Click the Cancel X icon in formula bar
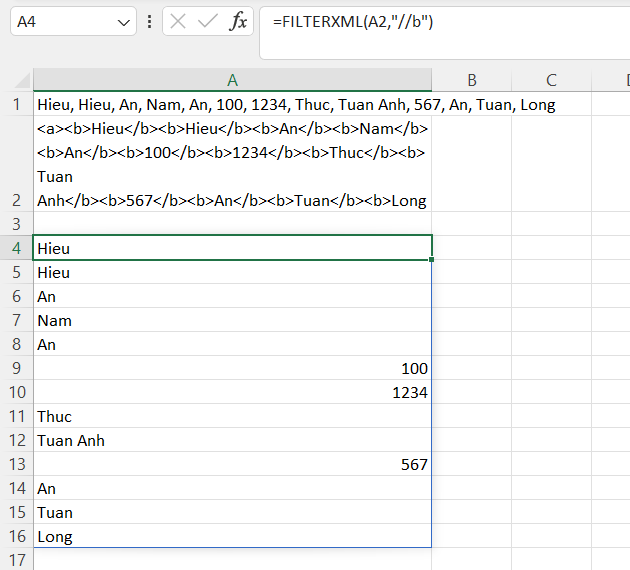Screen dimensions: 630x570 pos(179,22)
